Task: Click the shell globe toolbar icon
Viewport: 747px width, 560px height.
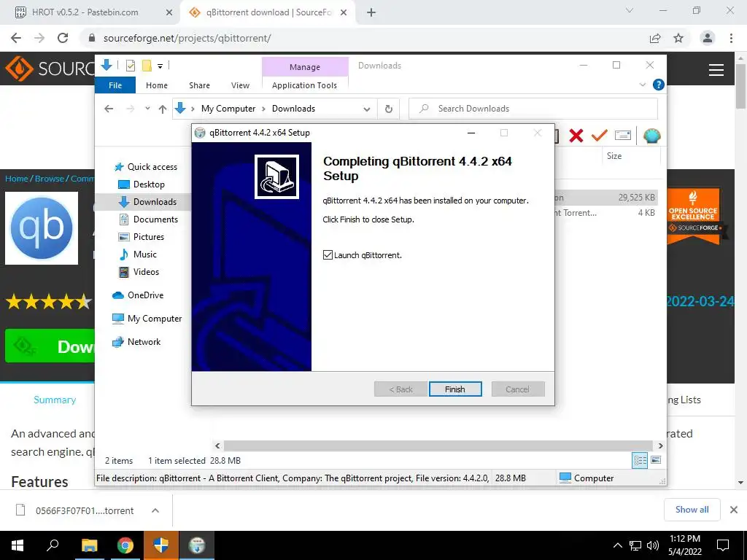Action: click(651, 136)
